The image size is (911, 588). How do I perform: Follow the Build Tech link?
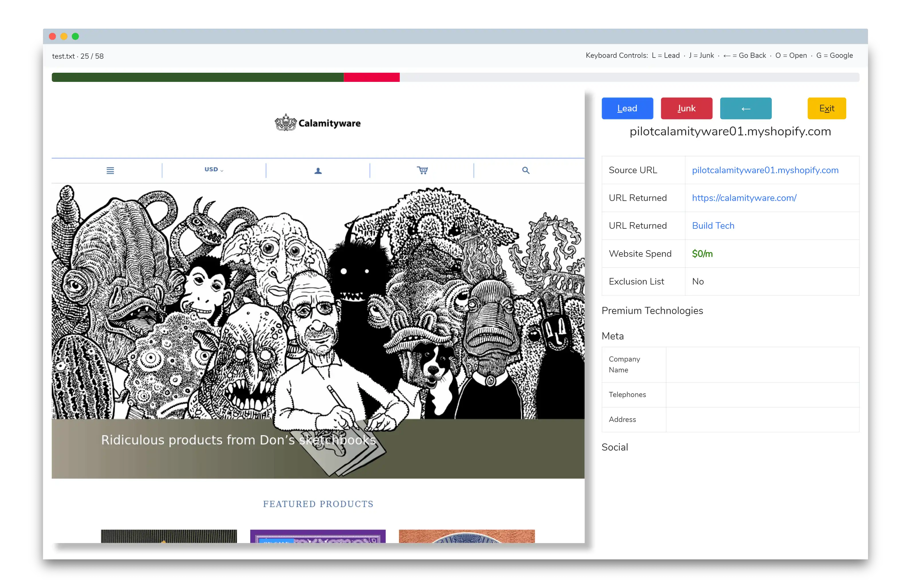pyautogui.click(x=713, y=226)
